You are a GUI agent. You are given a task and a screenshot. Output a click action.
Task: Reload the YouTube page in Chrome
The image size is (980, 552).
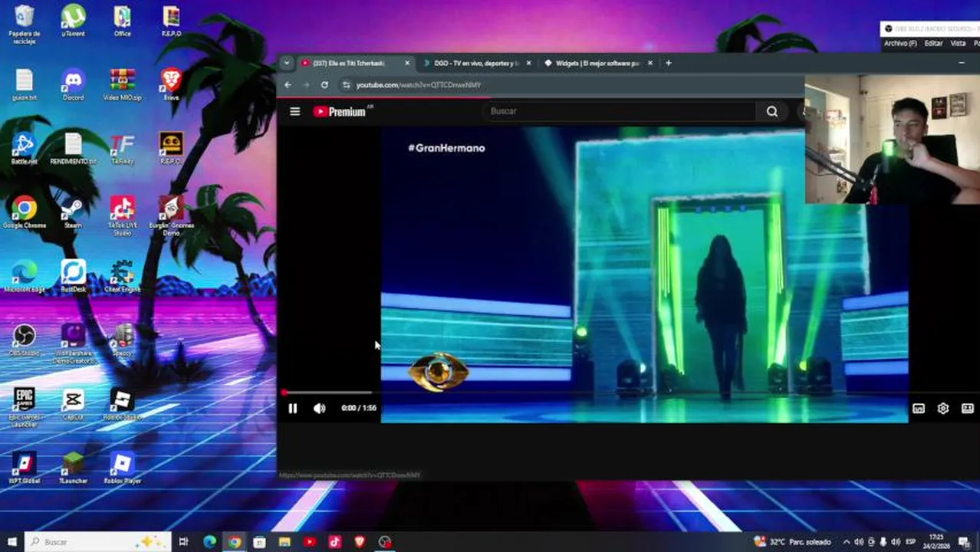(x=325, y=85)
